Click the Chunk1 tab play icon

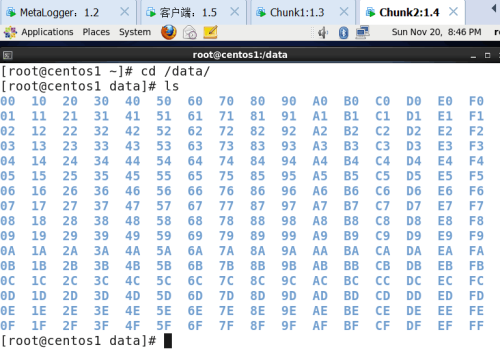click(261, 13)
